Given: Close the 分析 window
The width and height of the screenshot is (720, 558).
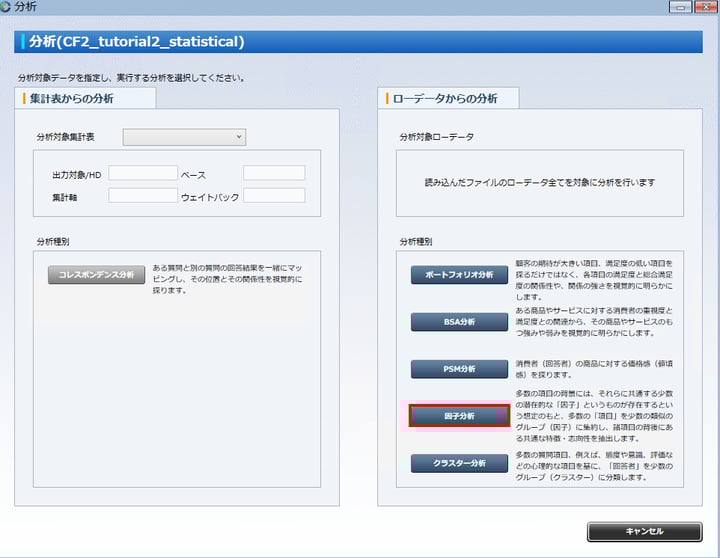Looking at the screenshot, I should tap(704, 7).
